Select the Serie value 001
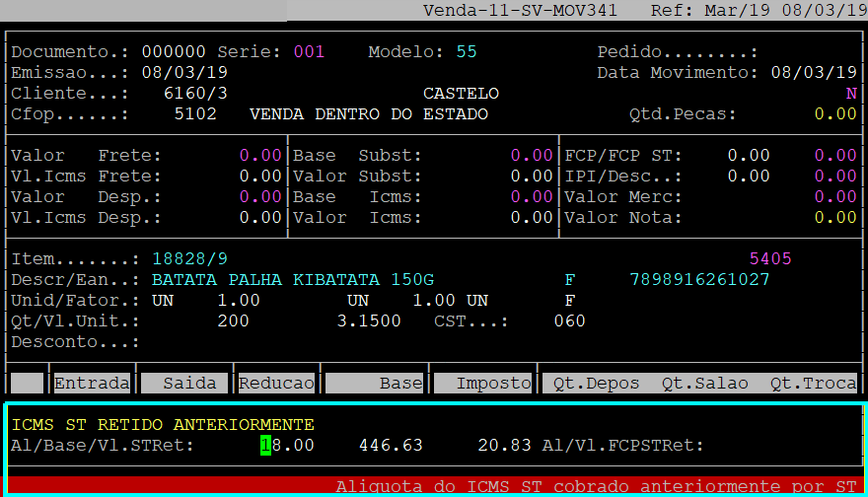Image resolution: width=868 pixels, height=497 pixels. pyautogui.click(x=308, y=51)
